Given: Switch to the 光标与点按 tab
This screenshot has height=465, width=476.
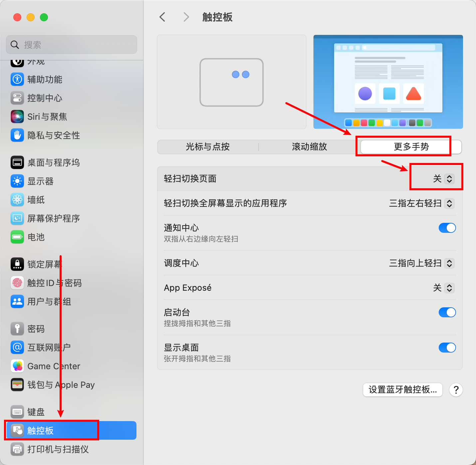Looking at the screenshot, I should click(208, 147).
